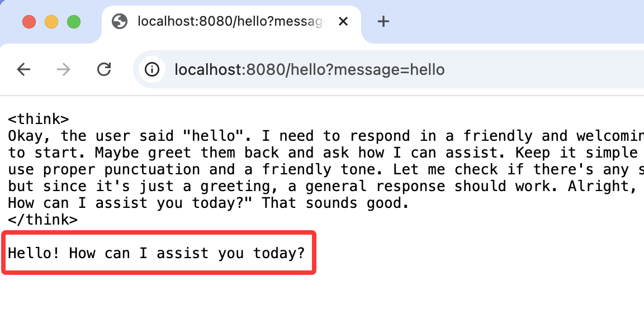Open a new tab with plus button

point(383,21)
